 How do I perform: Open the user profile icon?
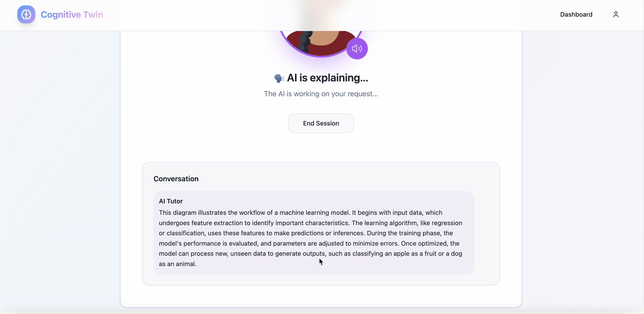click(x=615, y=15)
